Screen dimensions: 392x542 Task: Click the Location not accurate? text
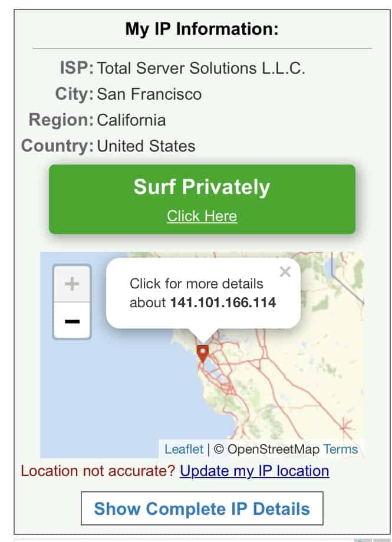(x=98, y=471)
